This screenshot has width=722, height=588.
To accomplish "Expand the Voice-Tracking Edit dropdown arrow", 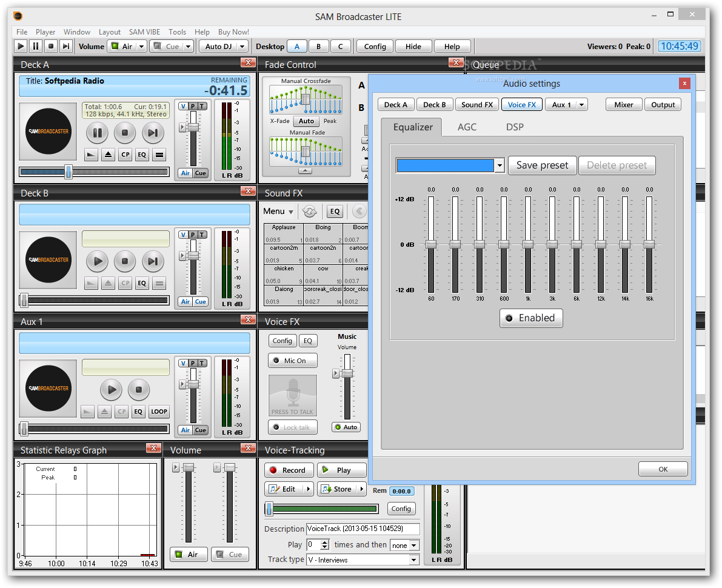I will [x=309, y=489].
